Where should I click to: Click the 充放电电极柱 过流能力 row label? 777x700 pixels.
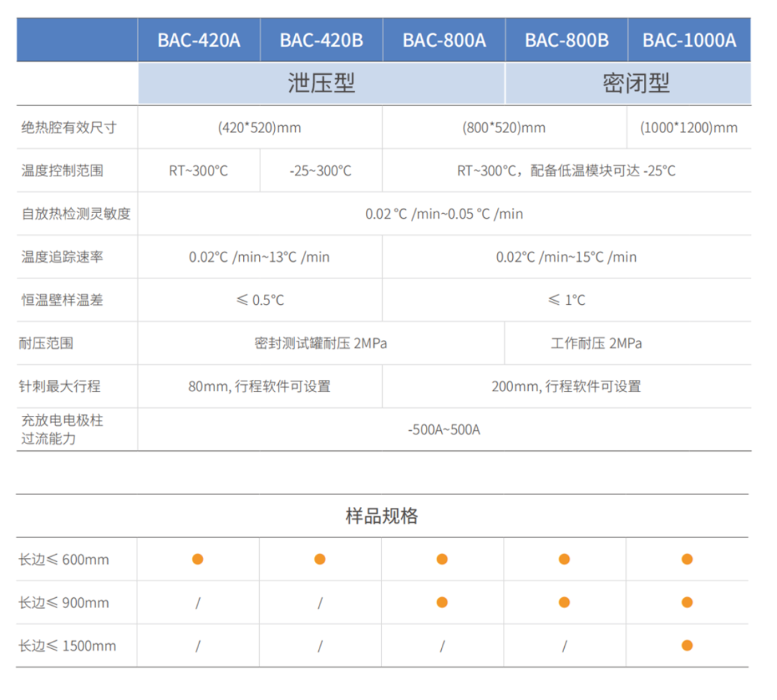pyautogui.click(x=62, y=429)
